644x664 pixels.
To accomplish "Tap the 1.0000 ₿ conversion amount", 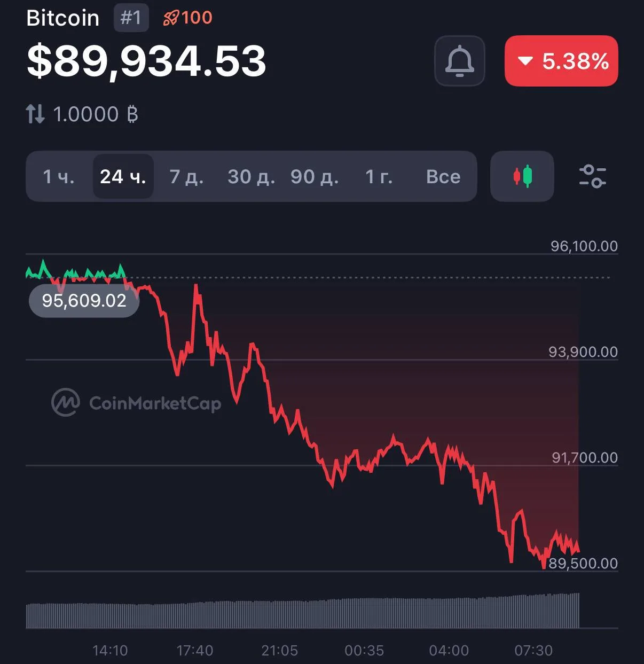I will [96, 114].
